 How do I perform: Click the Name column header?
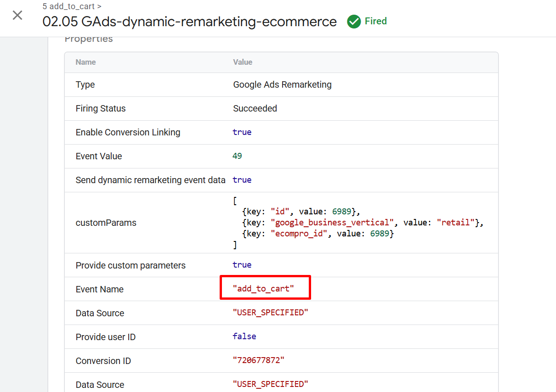tap(85, 62)
